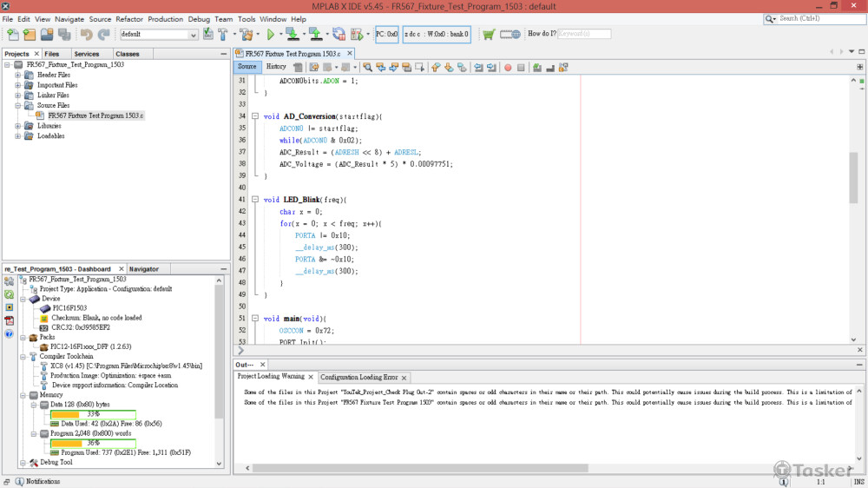The height and width of the screenshot is (488, 868).
Task: Click the datasheet PDF icon in Dashboard
Action: coord(9,320)
